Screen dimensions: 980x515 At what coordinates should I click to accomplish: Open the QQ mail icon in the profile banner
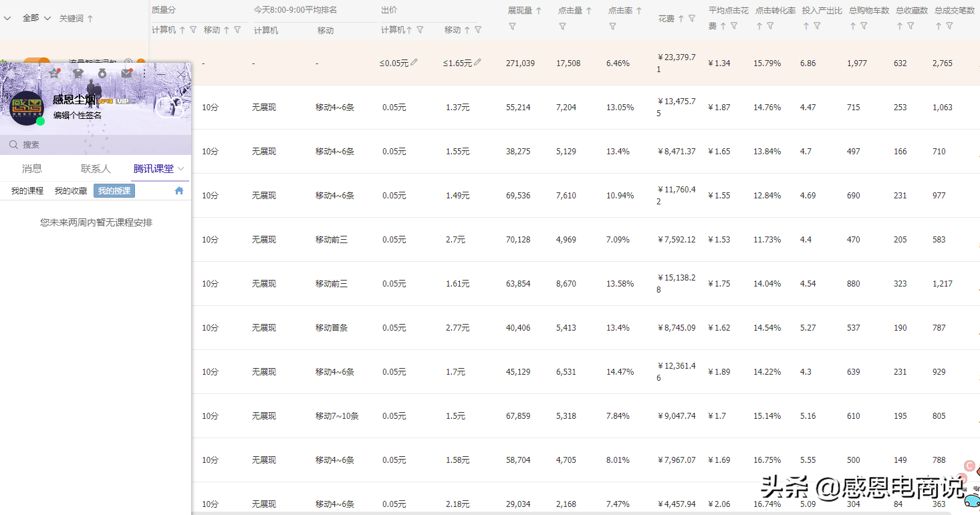pyautogui.click(x=126, y=73)
